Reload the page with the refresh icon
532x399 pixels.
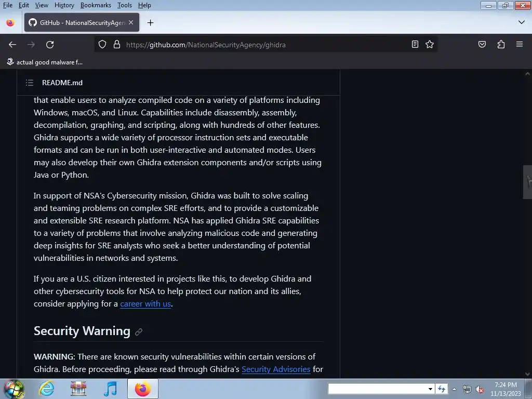coord(50,45)
